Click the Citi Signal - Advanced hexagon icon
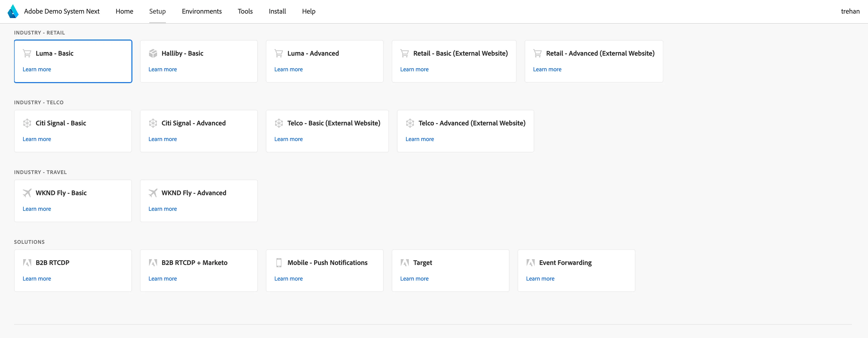 point(153,123)
